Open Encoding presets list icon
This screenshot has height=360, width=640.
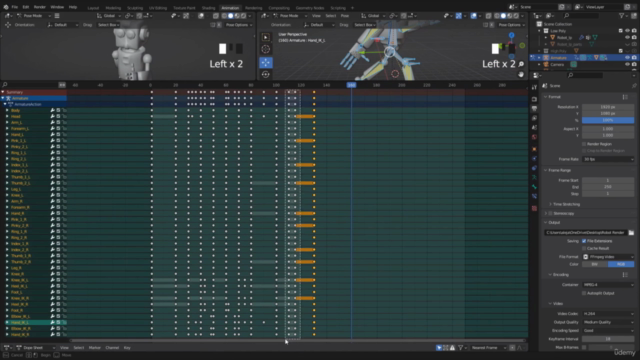[625, 275]
